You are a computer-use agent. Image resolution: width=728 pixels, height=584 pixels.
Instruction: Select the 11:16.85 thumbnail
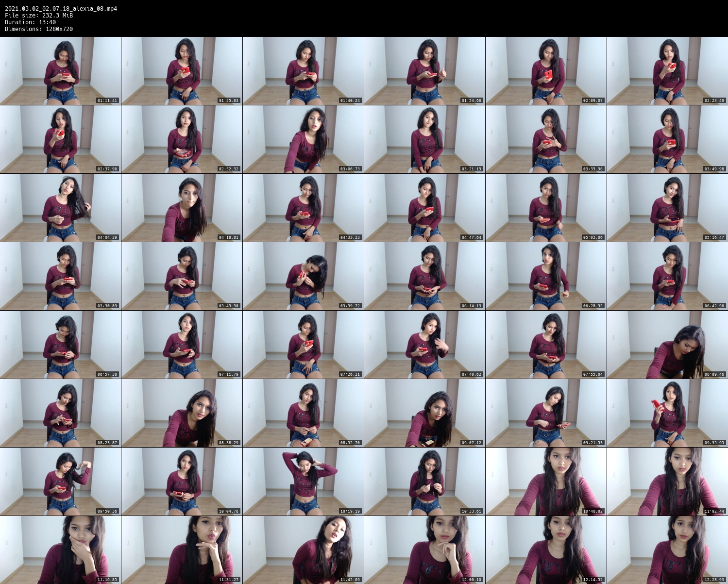[x=60, y=550]
